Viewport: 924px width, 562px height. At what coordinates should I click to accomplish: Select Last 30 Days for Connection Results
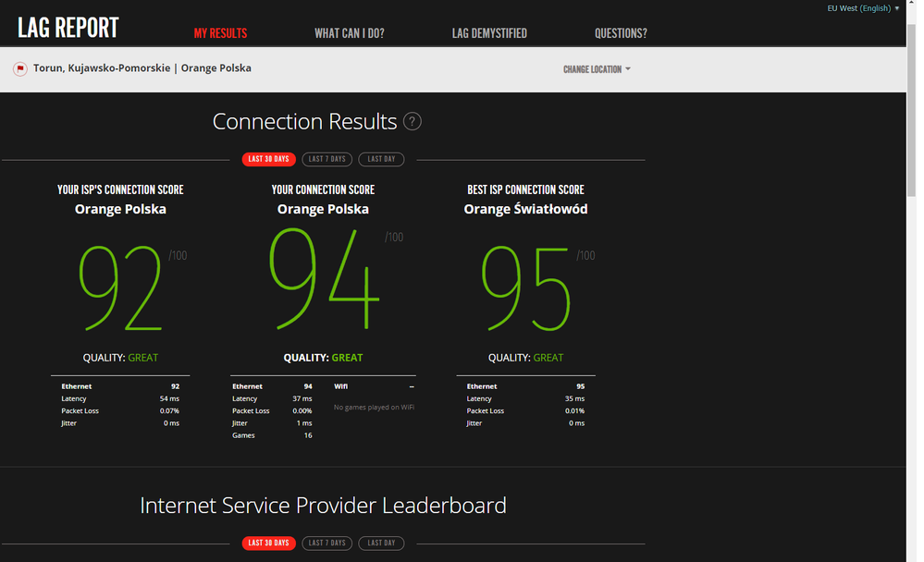pos(268,159)
